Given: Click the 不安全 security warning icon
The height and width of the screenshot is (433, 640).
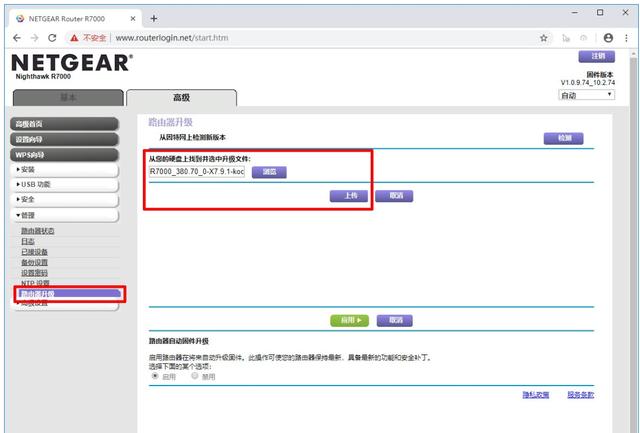Looking at the screenshot, I should tap(74, 38).
